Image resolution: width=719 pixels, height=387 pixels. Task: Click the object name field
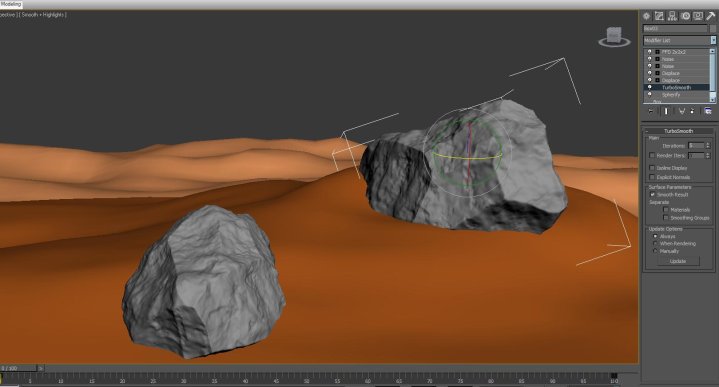[x=675, y=28]
